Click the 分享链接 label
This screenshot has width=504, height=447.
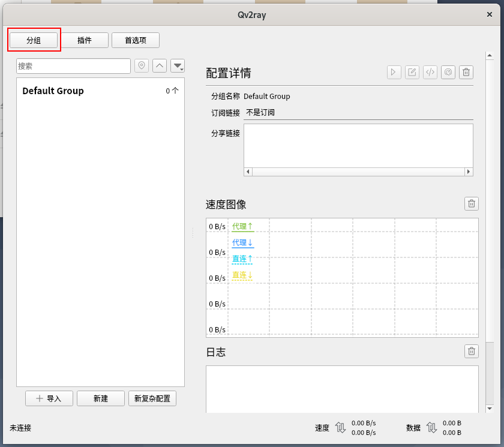[x=226, y=133]
